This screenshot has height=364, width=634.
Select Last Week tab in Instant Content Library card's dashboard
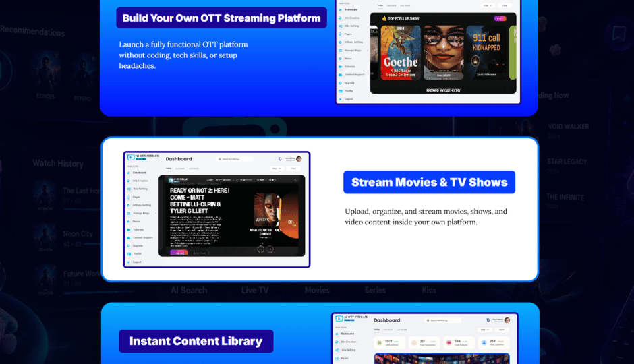coord(388,330)
